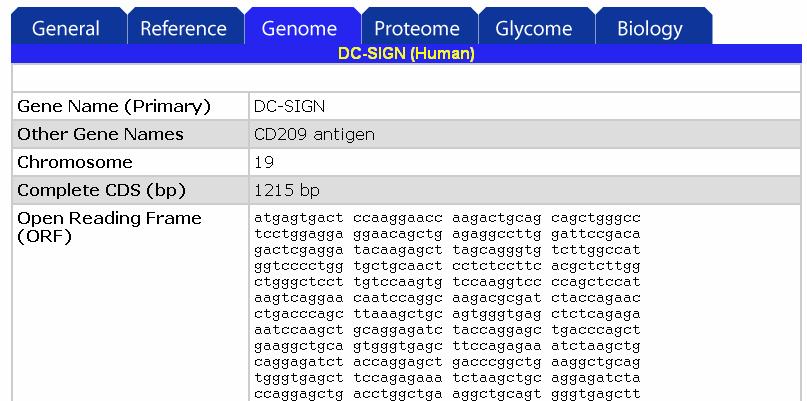Switch to the Glycome tab
The image size is (807, 401).
pyautogui.click(x=536, y=26)
